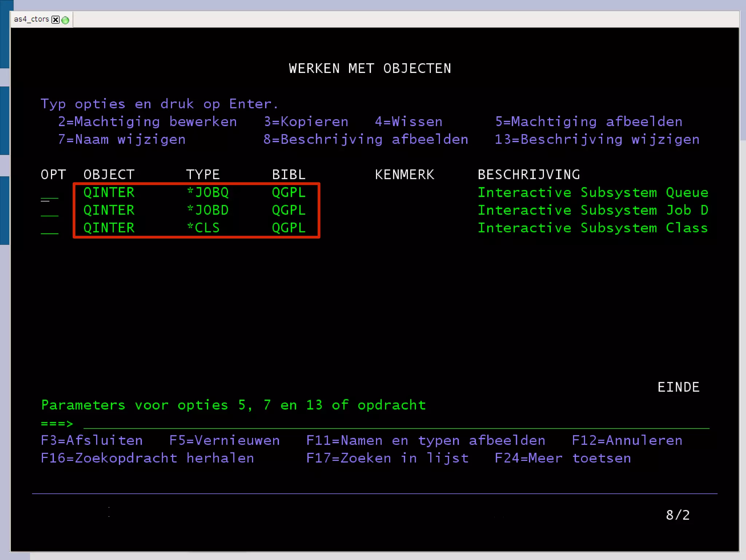
Task: Click green connection status indicator on tab
Action: (66, 20)
